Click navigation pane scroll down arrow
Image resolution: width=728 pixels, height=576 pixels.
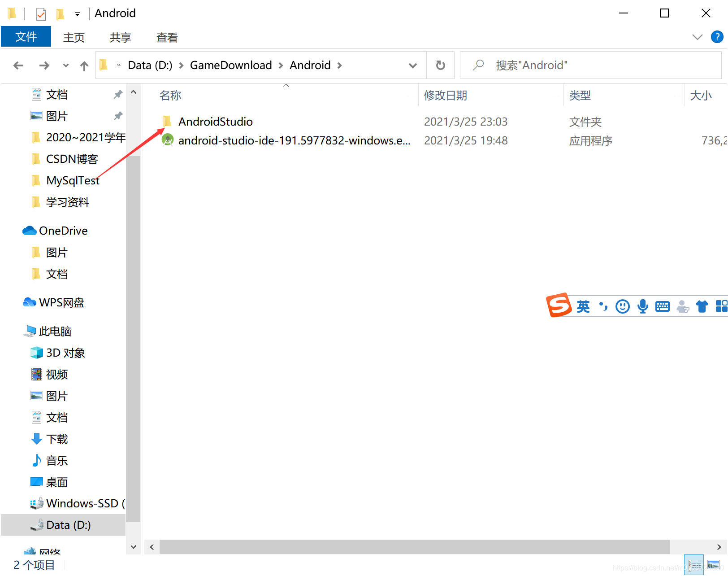(x=133, y=547)
